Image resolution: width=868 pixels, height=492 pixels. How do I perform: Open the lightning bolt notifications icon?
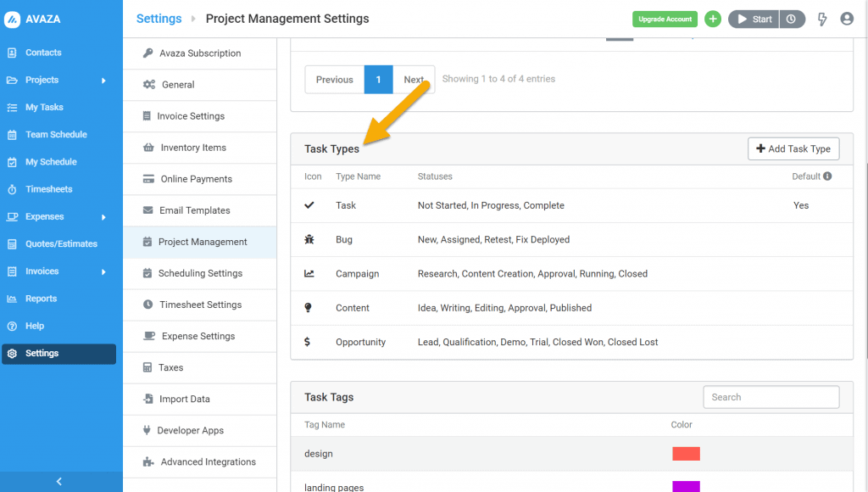821,19
